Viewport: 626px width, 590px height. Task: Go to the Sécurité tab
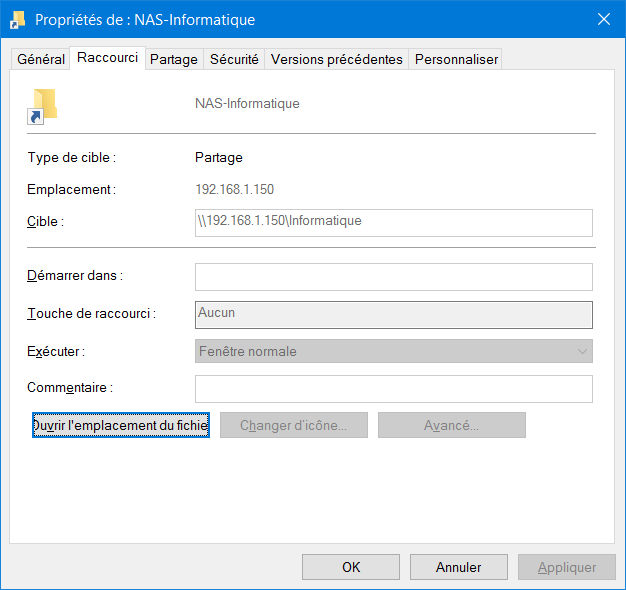(234, 59)
